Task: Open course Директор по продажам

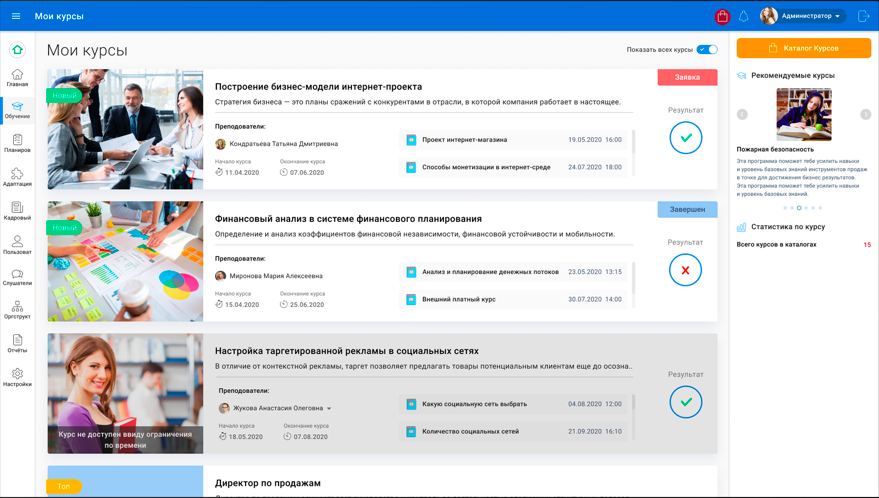Action: tap(267, 483)
